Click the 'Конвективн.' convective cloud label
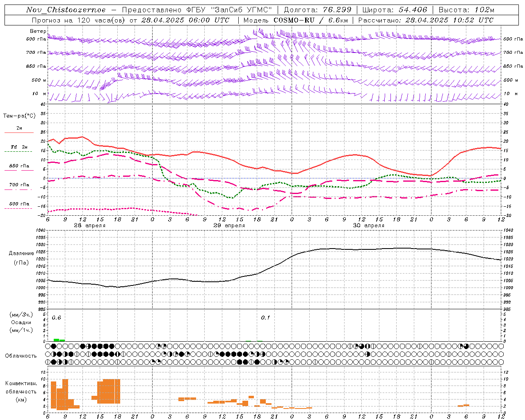The width and height of the screenshot is (525, 420). point(21,383)
